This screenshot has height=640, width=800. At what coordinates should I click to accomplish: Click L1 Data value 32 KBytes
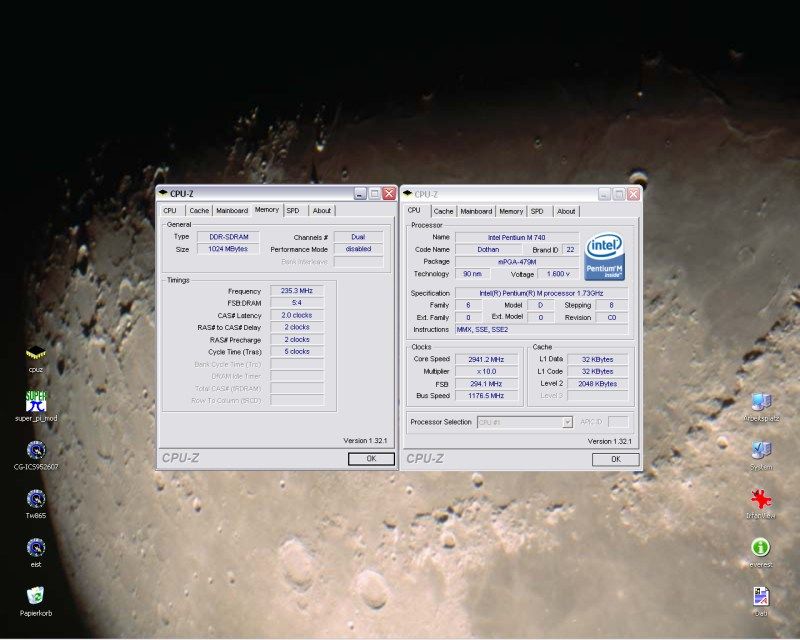pyautogui.click(x=597, y=359)
